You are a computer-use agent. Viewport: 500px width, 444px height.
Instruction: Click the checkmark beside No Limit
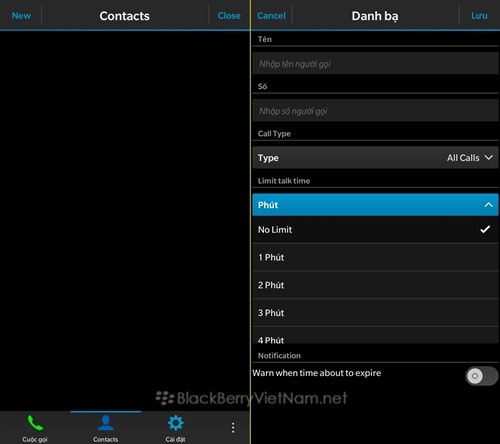click(x=485, y=229)
